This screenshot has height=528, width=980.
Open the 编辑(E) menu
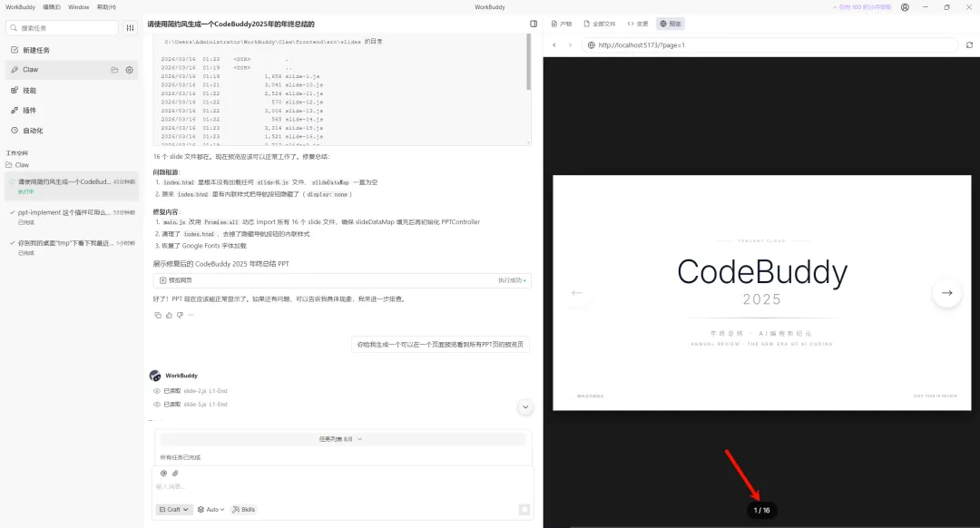(52, 7)
